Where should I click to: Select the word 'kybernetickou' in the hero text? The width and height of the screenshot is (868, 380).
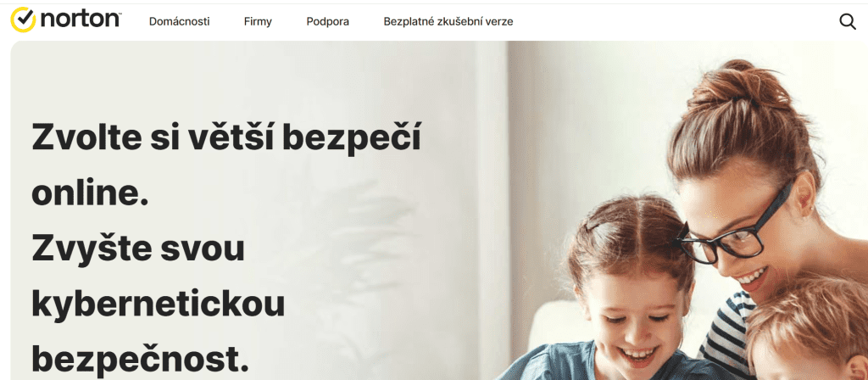(159, 304)
